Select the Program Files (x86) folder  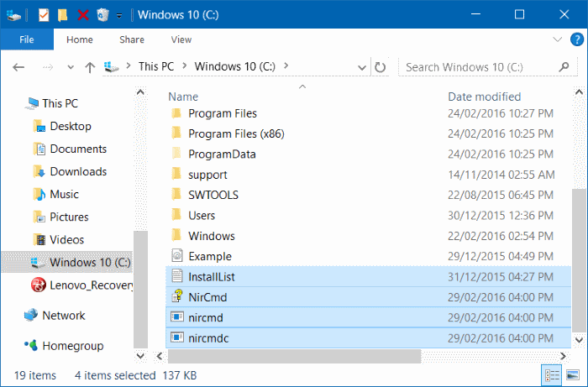pos(236,133)
